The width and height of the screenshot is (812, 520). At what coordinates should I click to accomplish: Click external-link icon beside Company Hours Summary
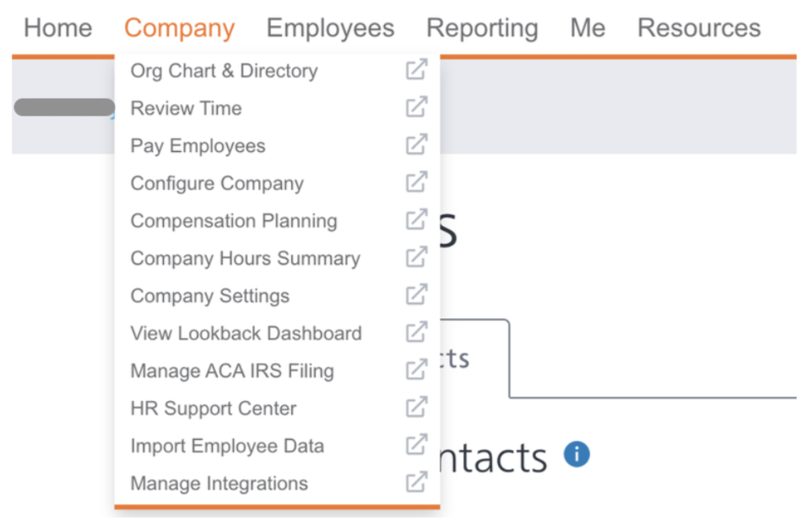[416, 257]
